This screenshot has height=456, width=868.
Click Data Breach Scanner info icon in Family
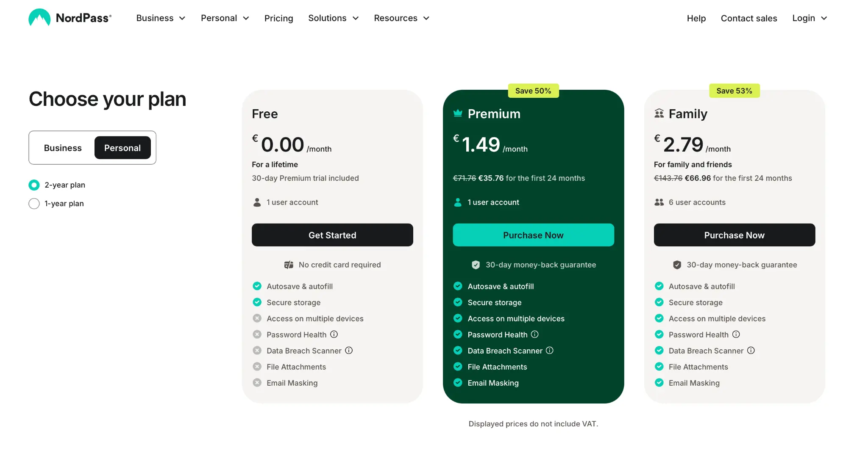pos(751,351)
